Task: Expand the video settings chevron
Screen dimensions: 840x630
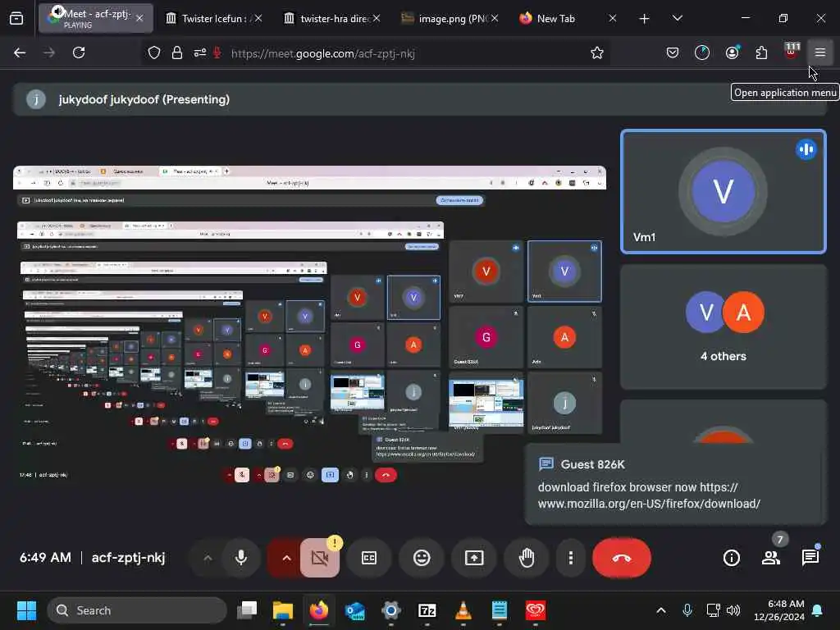Action: [x=286, y=558]
